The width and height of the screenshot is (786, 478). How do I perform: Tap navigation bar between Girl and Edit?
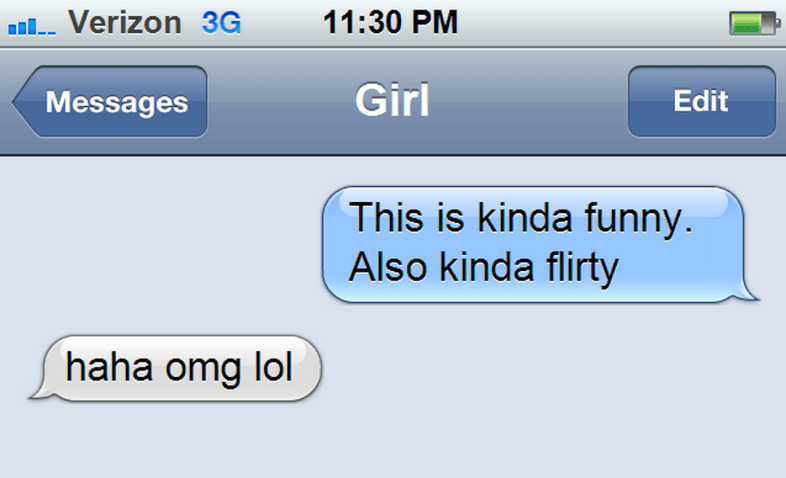[529, 101]
